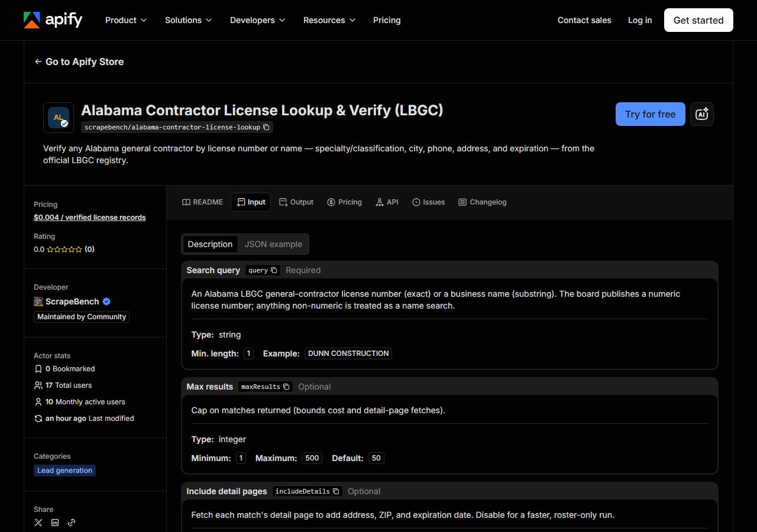Click Log in
The width and height of the screenshot is (757, 532).
[x=640, y=20]
